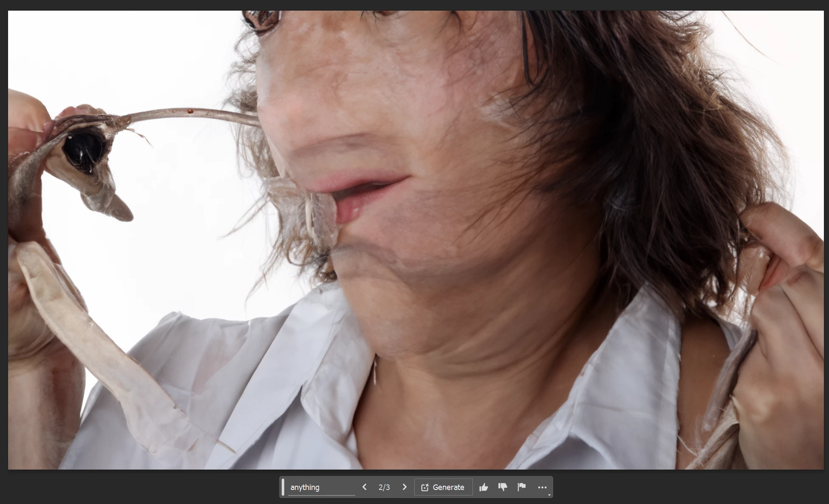
Task: Click thumbs up to rate variation
Action: [x=484, y=487]
